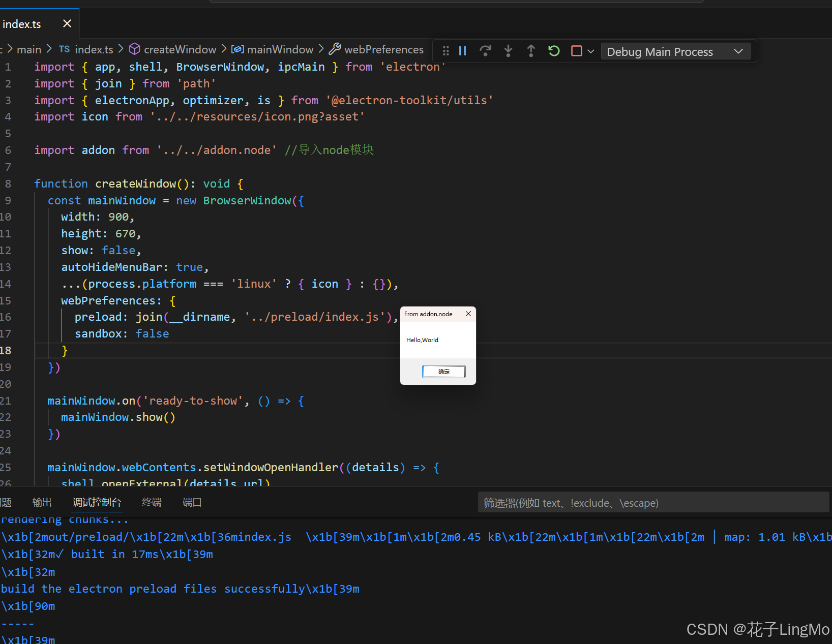Click 'width: 900' on line 10
This screenshot has height=644, width=832.
(x=95, y=217)
